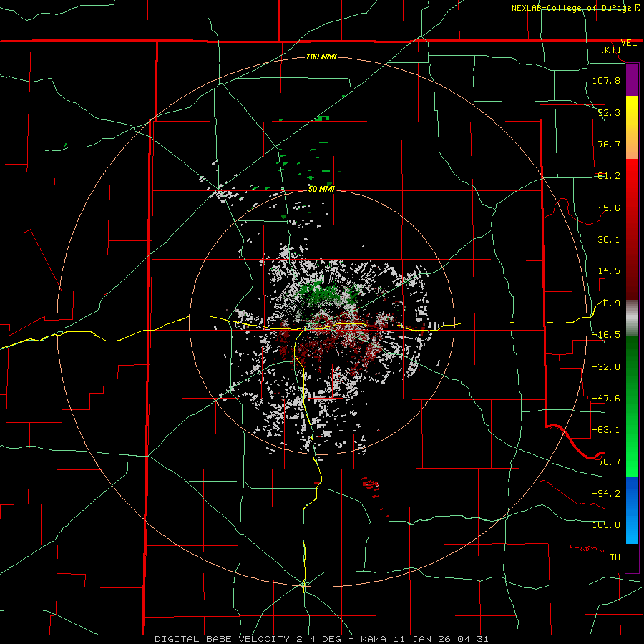Click the 61.2 legend value
This screenshot has height=644, width=644.
609,176
